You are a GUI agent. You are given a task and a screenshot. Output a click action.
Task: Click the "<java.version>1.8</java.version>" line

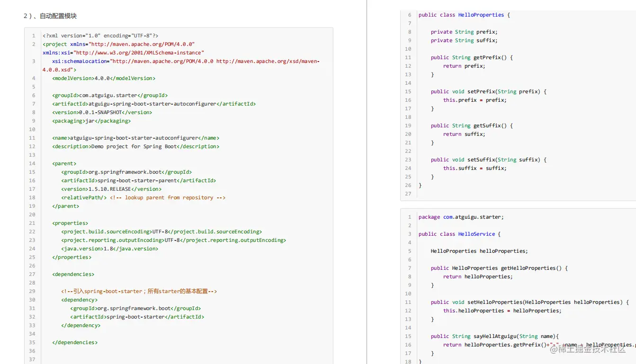(109, 249)
